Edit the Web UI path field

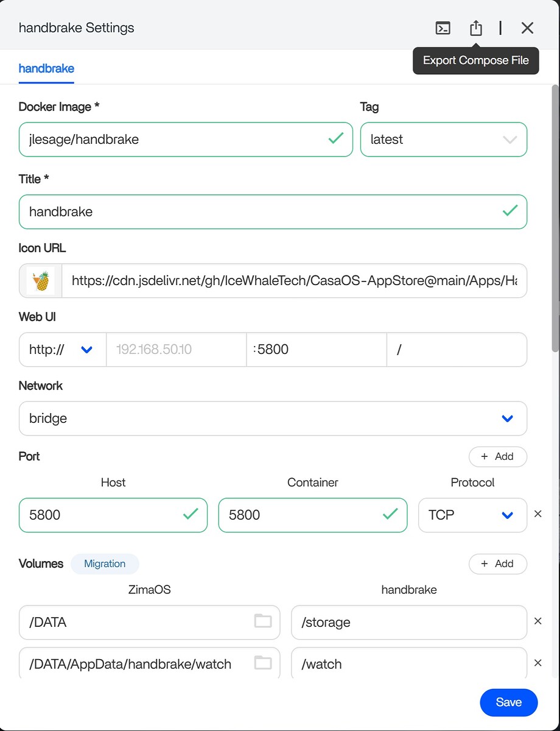click(x=457, y=350)
